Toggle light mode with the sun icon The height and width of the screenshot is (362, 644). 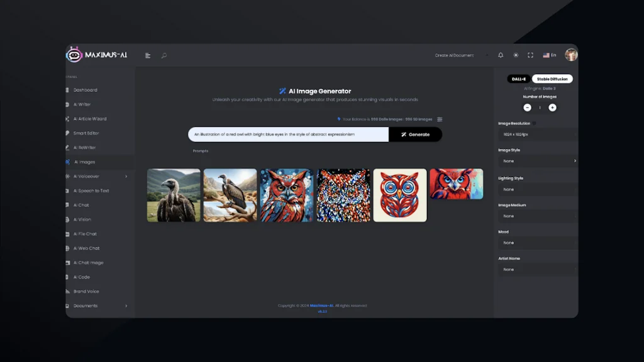click(x=515, y=55)
